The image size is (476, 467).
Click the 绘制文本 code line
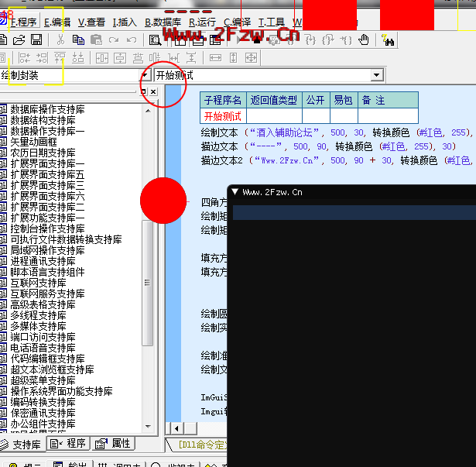point(337,132)
